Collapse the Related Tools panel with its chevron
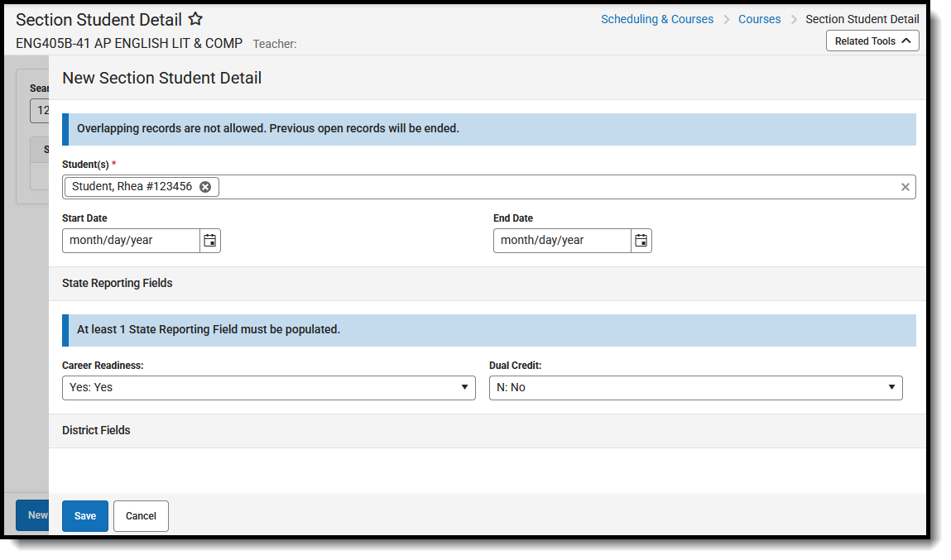This screenshot has height=560, width=951. click(908, 40)
